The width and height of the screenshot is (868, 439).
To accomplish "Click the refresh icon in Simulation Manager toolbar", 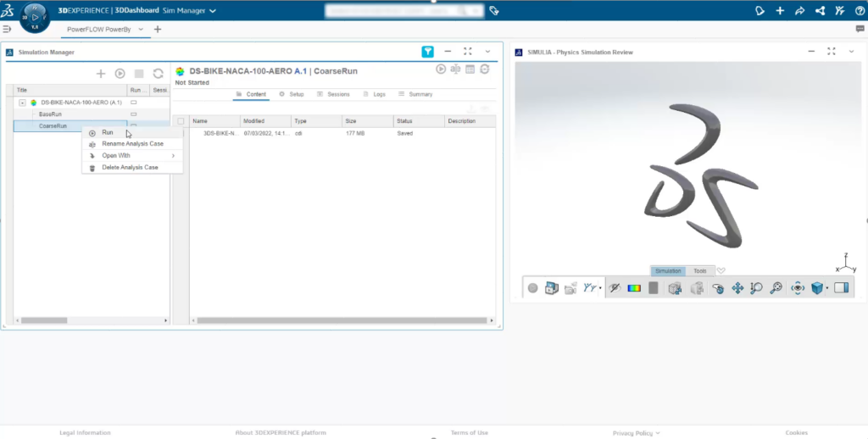I will [158, 75].
